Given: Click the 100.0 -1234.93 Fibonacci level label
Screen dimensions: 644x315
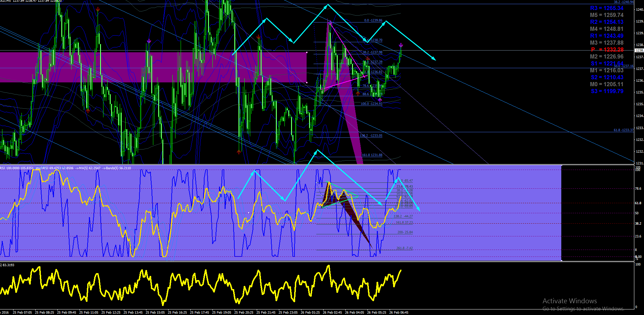Looking at the screenshot, I should point(371,104).
